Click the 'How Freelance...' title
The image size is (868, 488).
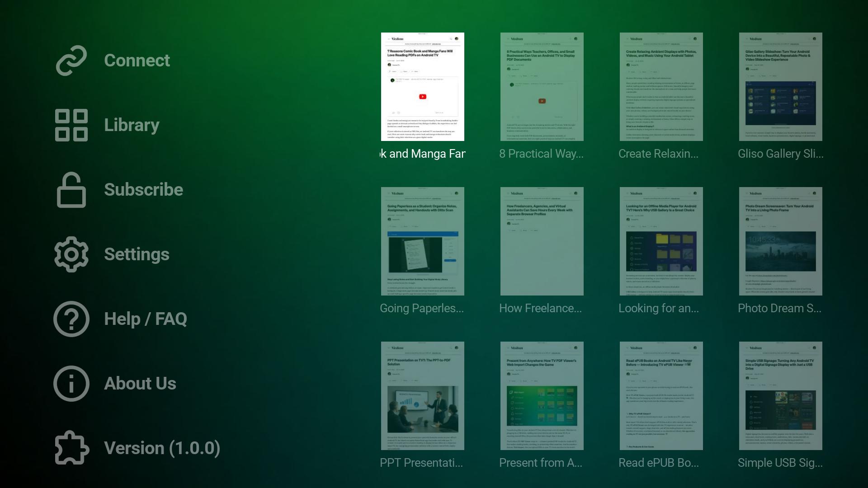pos(540,309)
